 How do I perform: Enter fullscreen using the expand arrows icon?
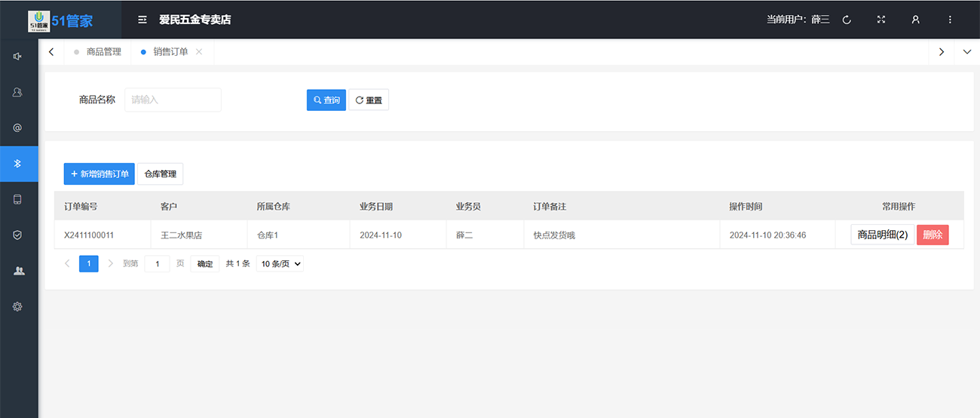coord(880,20)
